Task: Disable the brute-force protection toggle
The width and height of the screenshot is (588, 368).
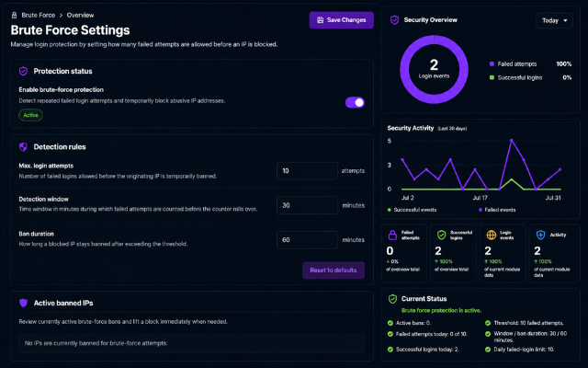Action: pos(355,102)
